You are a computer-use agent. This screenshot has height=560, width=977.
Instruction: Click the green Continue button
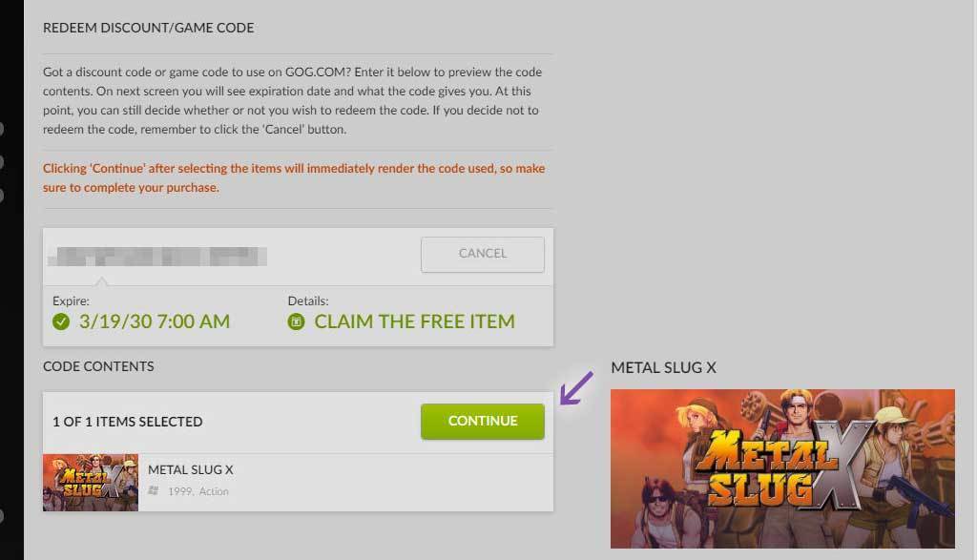[482, 421]
